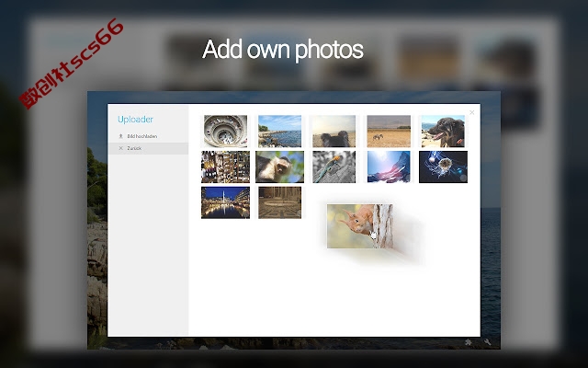This screenshot has width=588, height=368.
Task: Select the rocky coastline sea photo
Action: (279, 131)
